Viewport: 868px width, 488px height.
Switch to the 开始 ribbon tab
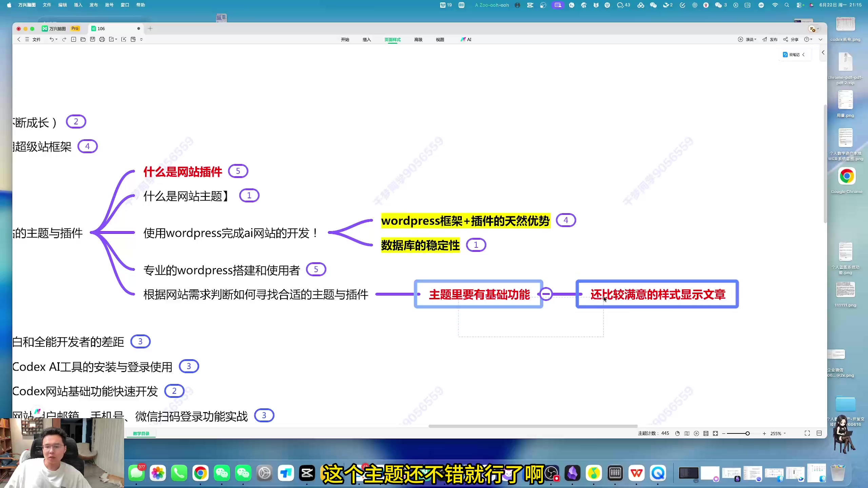[x=345, y=40]
